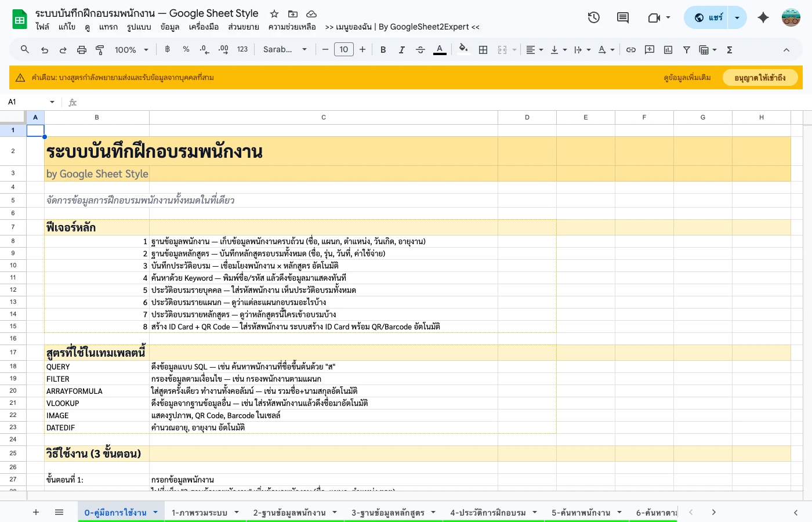
Task: Click the Create filter icon
Action: point(686,49)
